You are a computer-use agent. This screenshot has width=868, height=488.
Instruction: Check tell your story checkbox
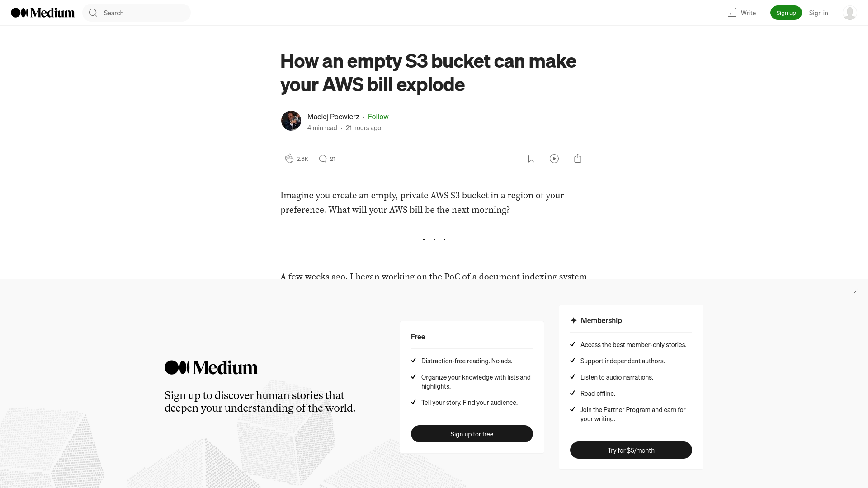[414, 402]
